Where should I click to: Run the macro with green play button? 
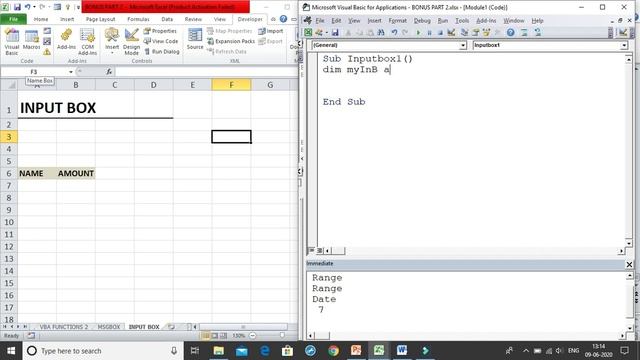pos(418,32)
